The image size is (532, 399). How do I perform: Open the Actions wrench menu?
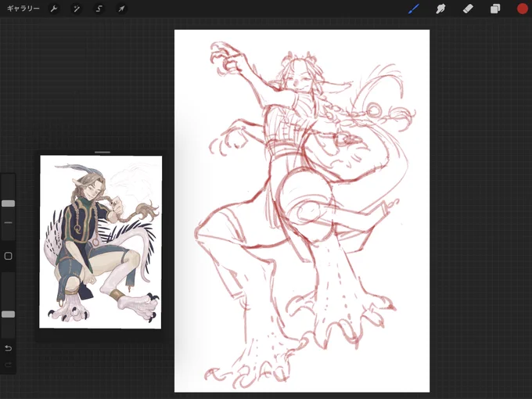[x=54, y=9]
